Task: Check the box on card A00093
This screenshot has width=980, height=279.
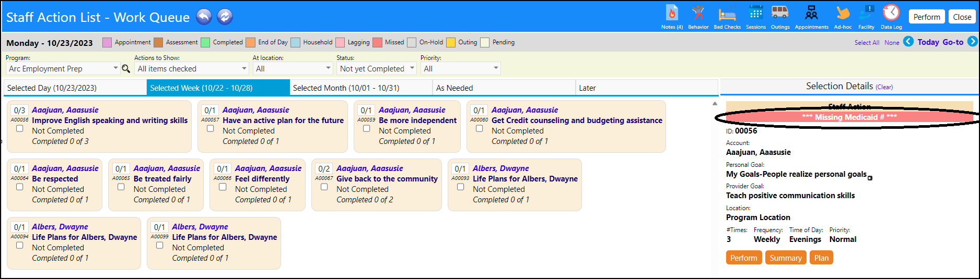Action: 460,187
